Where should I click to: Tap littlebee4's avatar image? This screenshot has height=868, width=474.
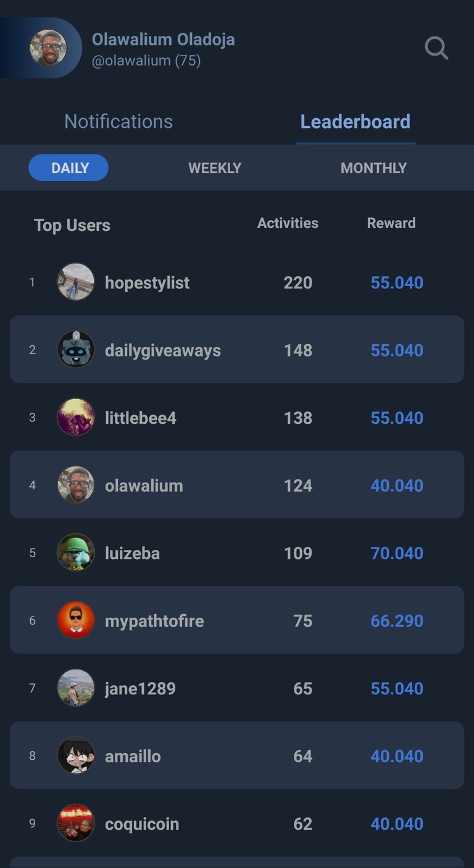[x=76, y=418]
